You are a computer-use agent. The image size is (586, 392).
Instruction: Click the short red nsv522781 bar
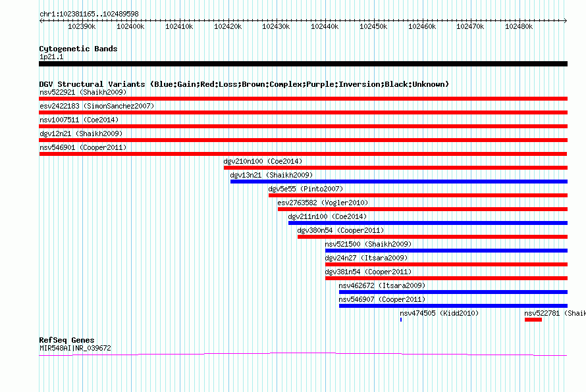533,320
